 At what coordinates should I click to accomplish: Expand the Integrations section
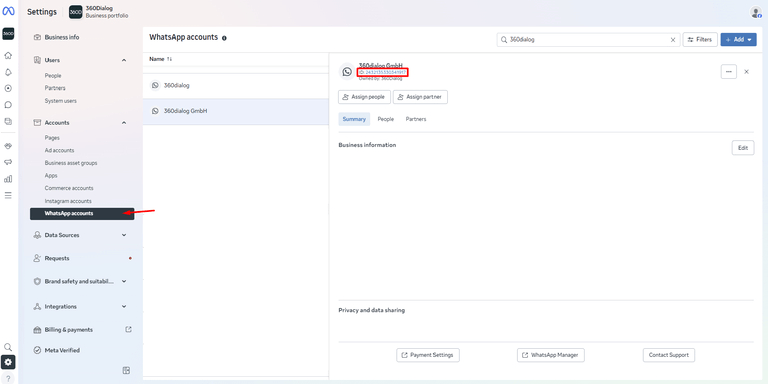click(124, 307)
